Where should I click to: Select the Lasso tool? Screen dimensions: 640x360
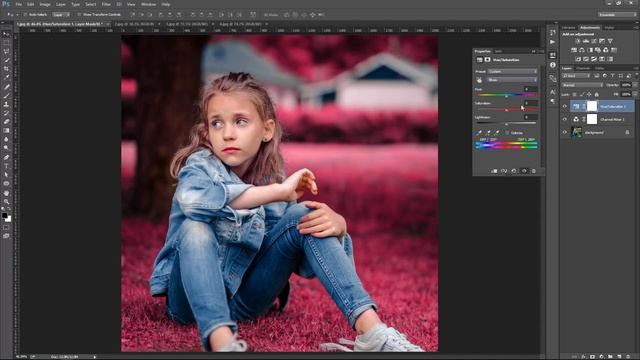point(6,51)
